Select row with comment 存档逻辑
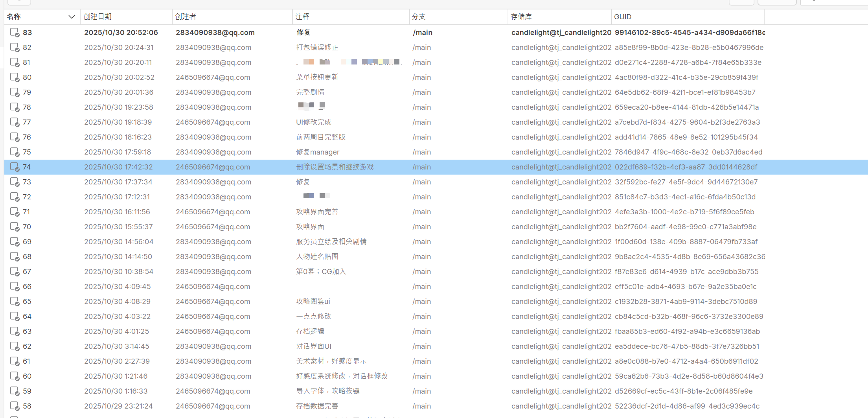 [310, 331]
